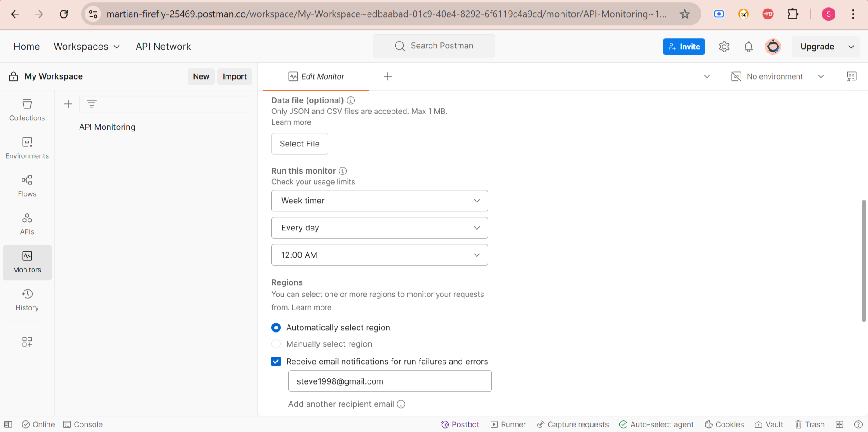The height and width of the screenshot is (432, 868).
Task: Click the Import button
Action: tap(235, 77)
